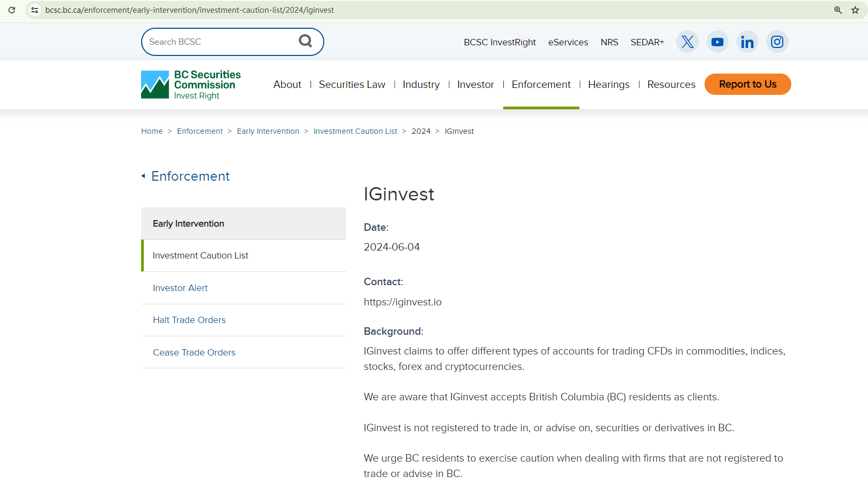
Task: Open the SEDAR+ link in top bar
Action: coord(647,42)
